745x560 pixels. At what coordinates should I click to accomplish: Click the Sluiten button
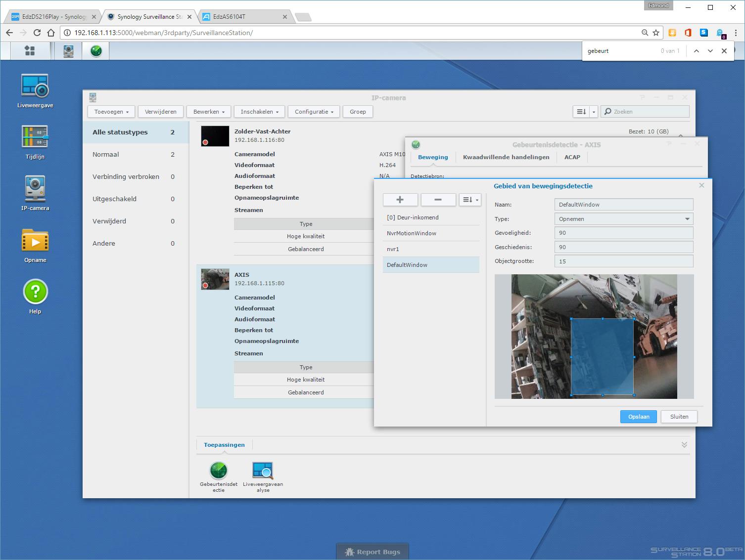point(679,417)
